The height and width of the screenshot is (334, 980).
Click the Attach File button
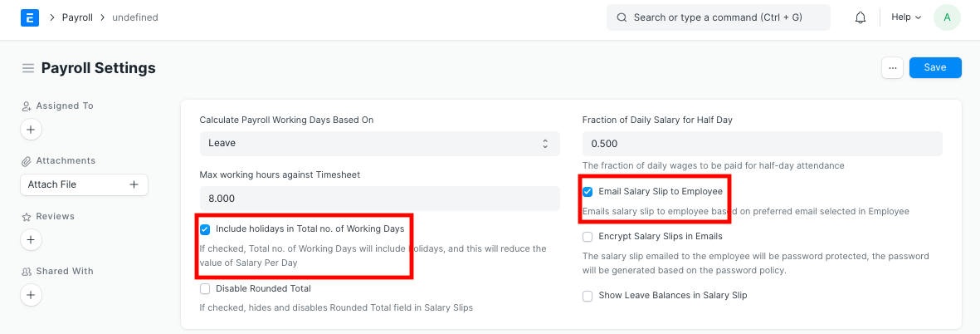[x=83, y=184]
